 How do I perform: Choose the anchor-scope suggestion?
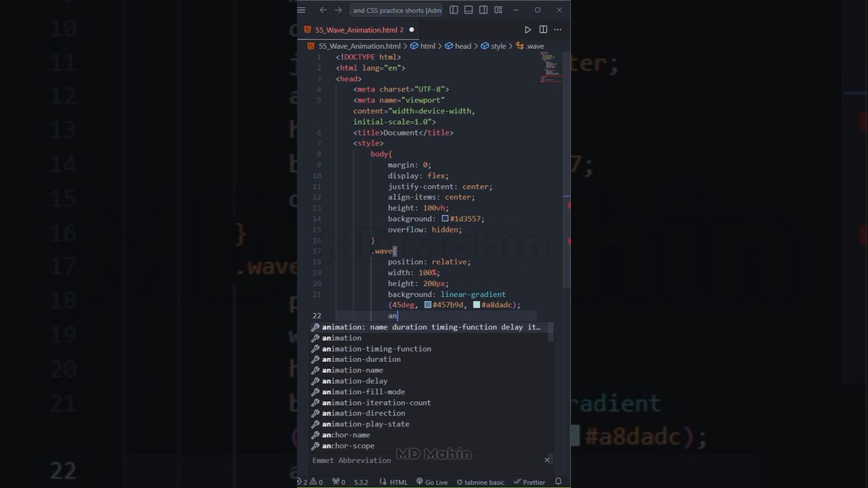coord(431,446)
